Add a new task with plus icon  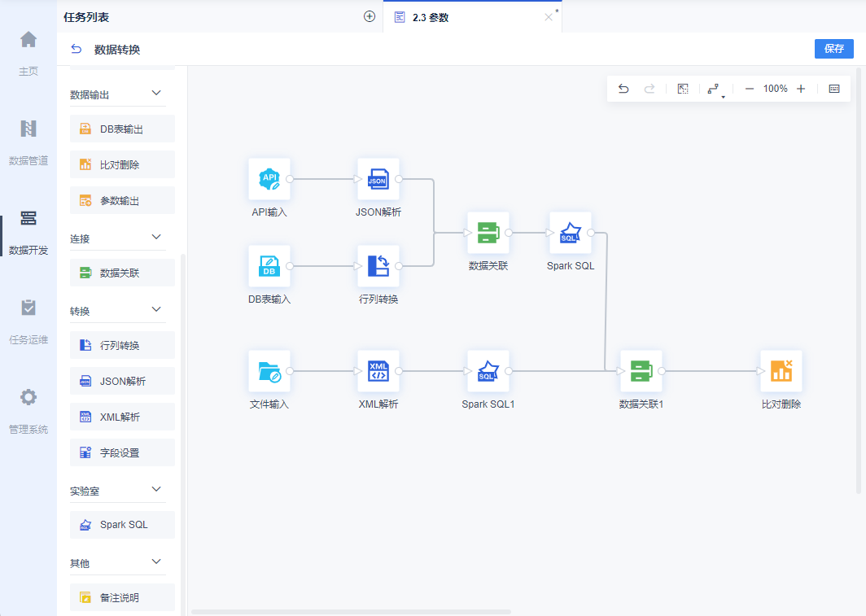pyautogui.click(x=370, y=16)
